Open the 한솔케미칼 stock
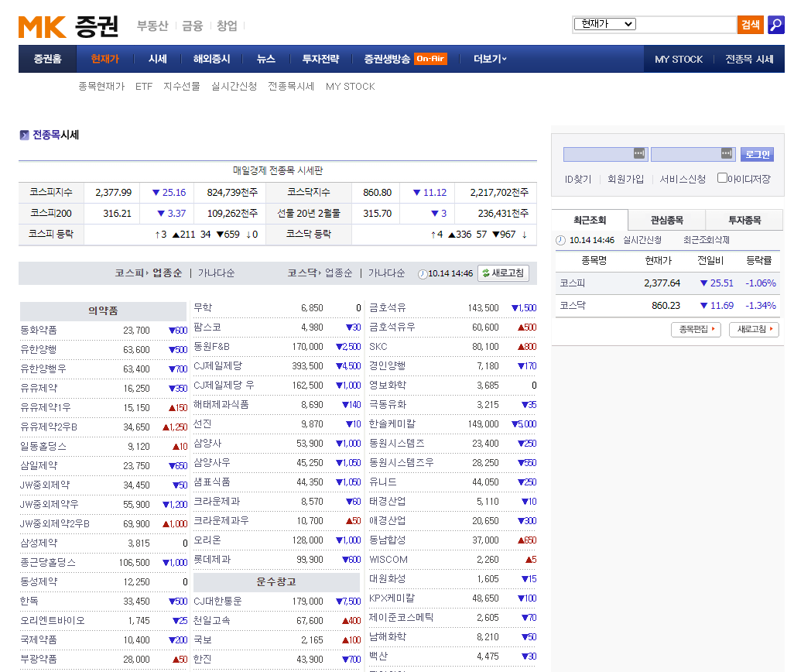 392,423
